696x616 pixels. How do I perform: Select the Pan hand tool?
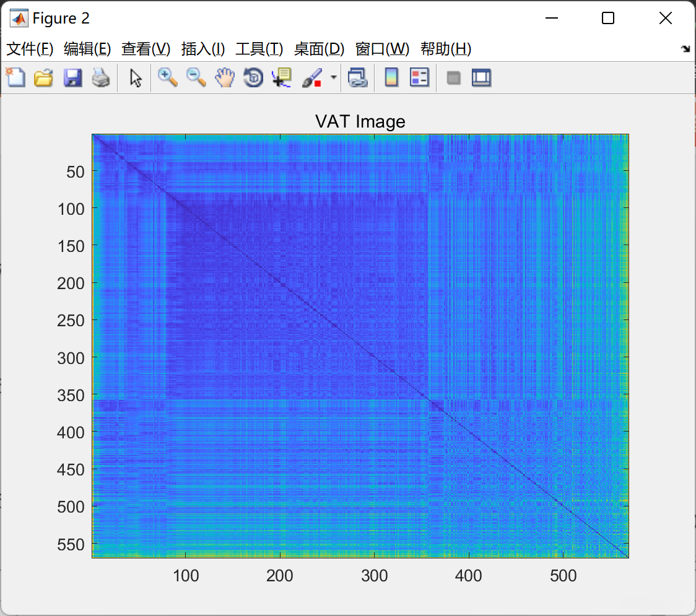[225, 77]
